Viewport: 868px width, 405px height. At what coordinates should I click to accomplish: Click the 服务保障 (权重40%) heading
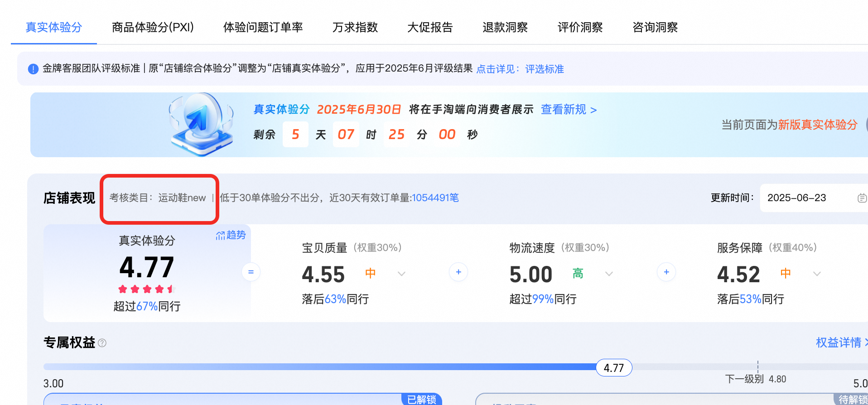click(x=767, y=248)
